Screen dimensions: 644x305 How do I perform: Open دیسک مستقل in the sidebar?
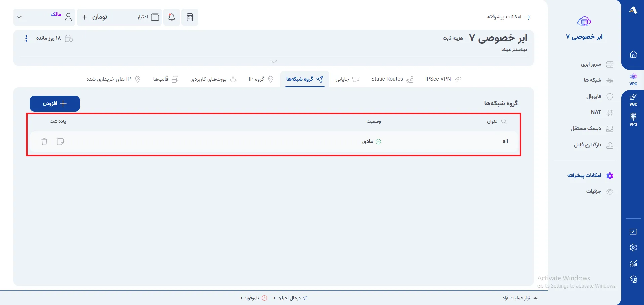point(592,128)
